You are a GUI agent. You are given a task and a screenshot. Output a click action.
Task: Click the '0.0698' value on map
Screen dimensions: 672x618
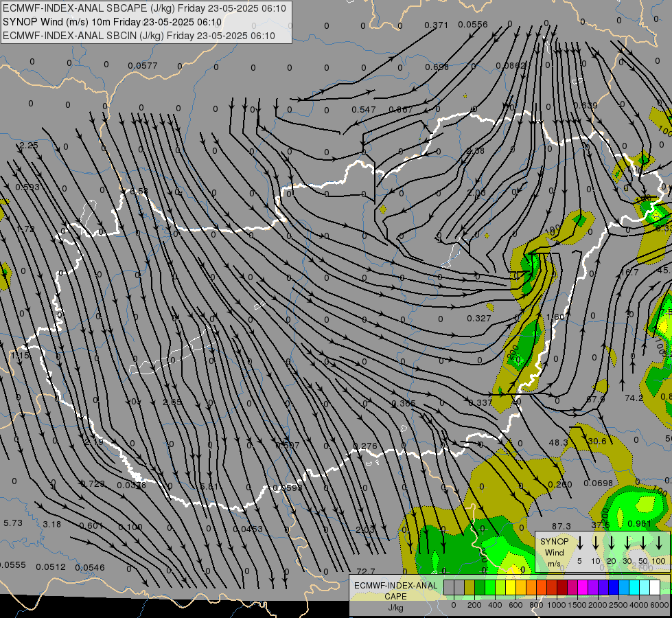pyautogui.click(x=599, y=483)
